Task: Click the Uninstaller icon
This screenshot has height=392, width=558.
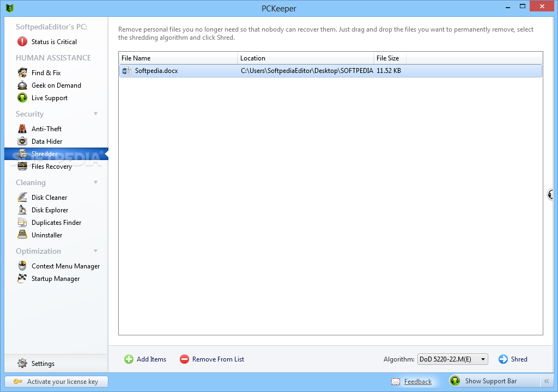Action: tap(22, 235)
